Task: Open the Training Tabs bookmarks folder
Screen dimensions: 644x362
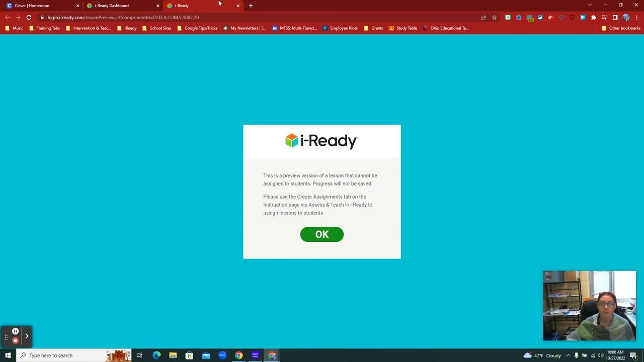Action: [x=44, y=28]
